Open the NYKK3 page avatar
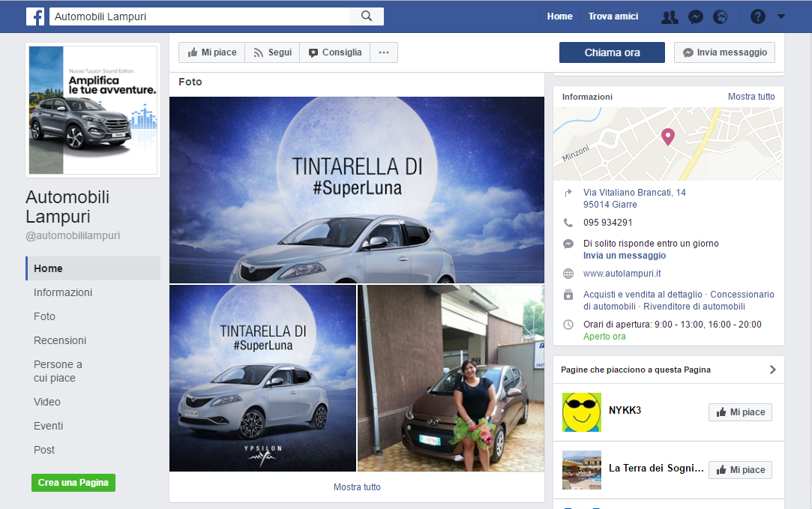Screen dimensions: 812x509 582,412
